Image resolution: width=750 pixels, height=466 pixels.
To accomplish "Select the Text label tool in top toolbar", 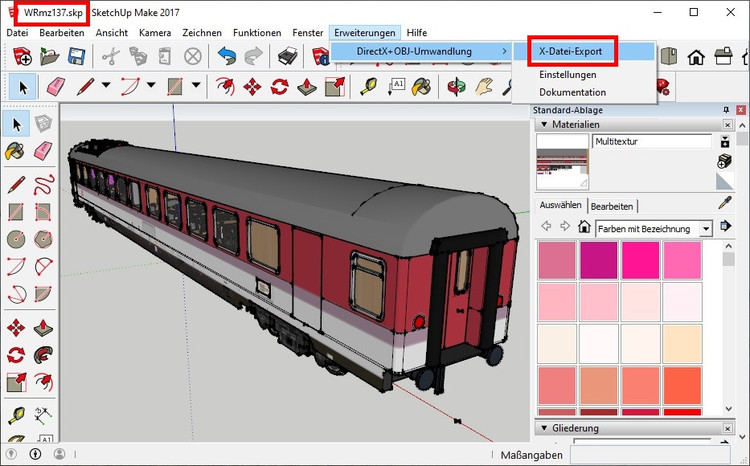I will click(397, 87).
